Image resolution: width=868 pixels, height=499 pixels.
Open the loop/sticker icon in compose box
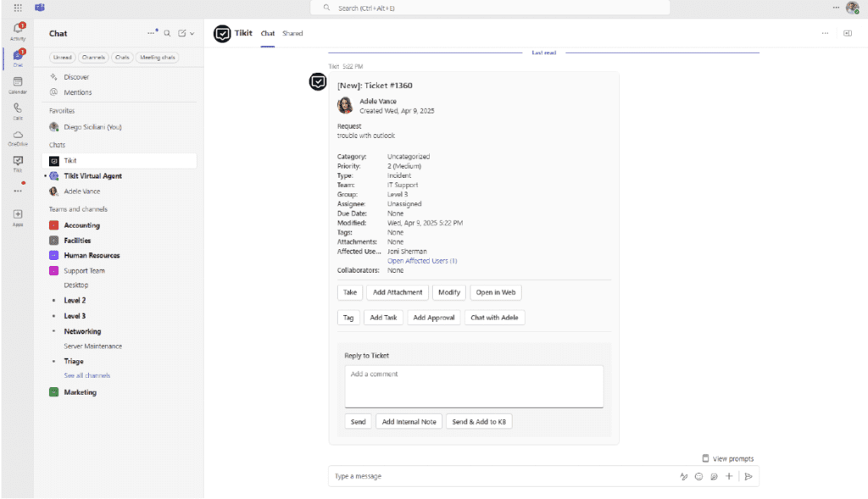coord(714,476)
